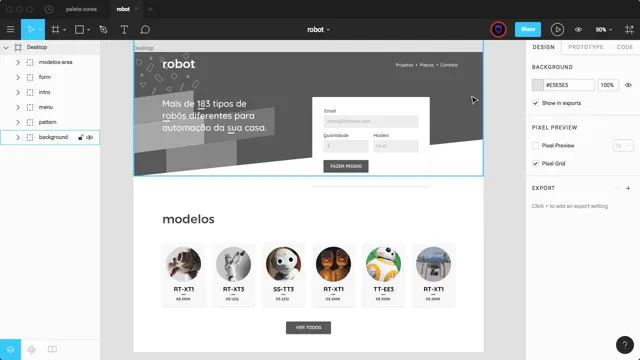The width and height of the screenshot is (640, 360).
Task: Enable the Pixel Preview checkbox
Action: (x=536, y=145)
